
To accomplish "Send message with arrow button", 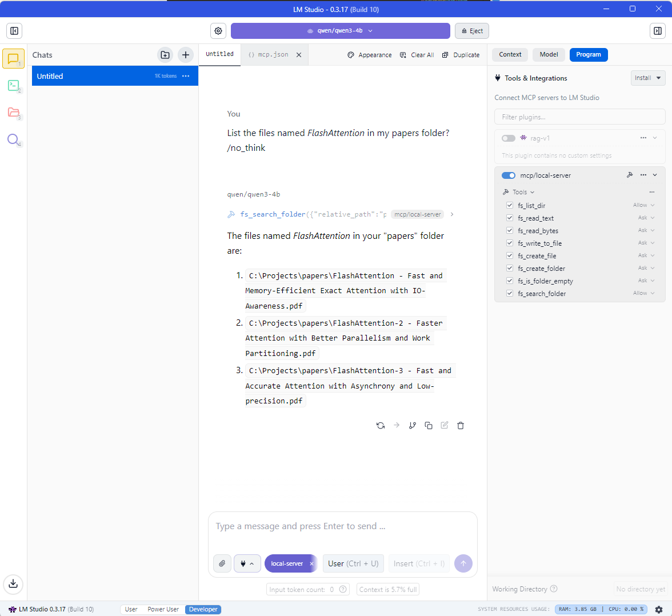I will click(463, 563).
